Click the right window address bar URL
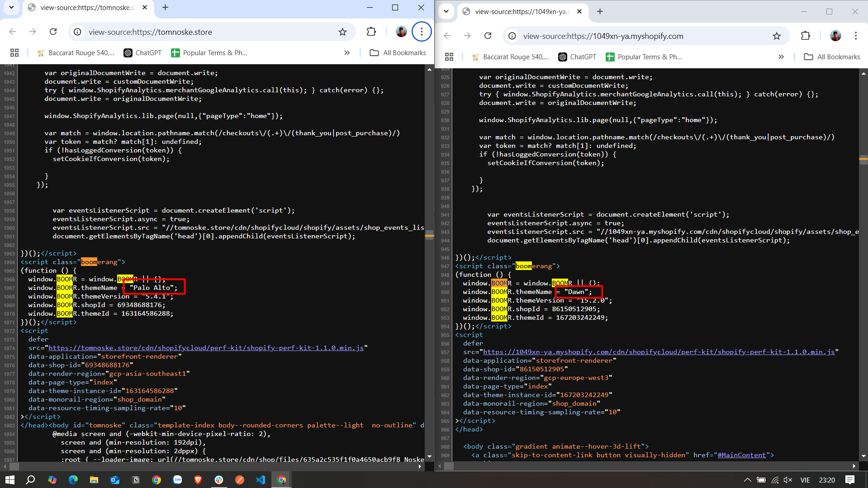The width and height of the screenshot is (868, 488). tap(603, 36)
